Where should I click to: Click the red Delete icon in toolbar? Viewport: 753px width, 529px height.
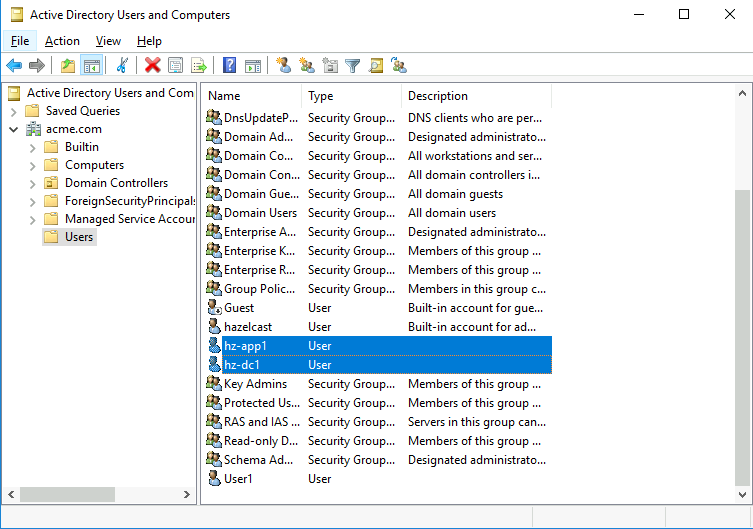pyautogui.click(x=152, y=66)
